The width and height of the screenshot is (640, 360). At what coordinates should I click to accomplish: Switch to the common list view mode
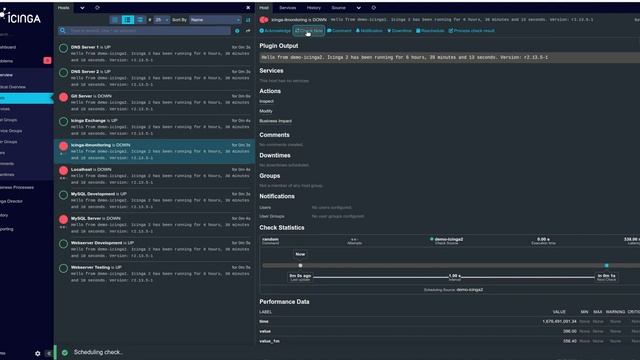(x=128, y=20)
